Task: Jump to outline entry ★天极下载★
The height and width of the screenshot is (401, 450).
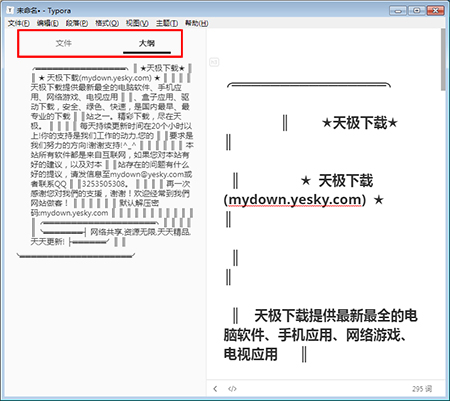Action: pyautogui.click(x=163, y=68)
